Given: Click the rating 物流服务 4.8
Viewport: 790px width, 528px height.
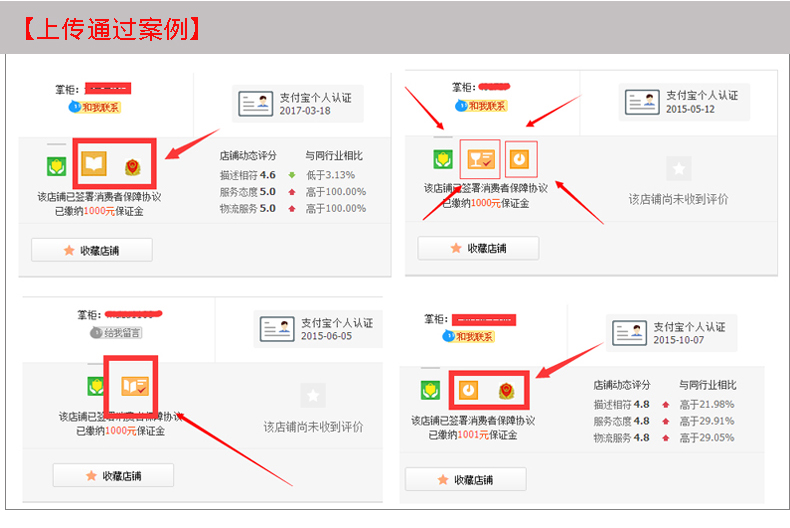Looking at the screenshot, I should pyautogui.click(x=621, y=437).
